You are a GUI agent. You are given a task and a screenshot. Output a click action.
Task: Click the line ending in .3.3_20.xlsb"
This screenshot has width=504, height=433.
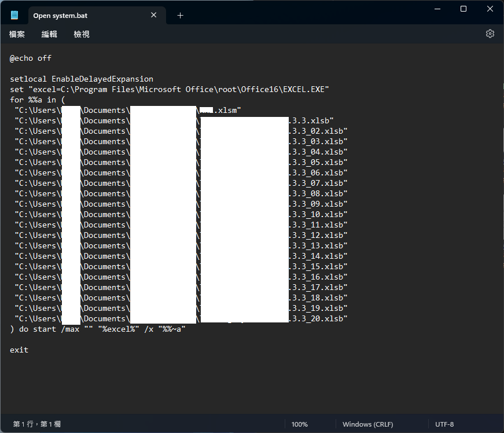pos(181,318)
